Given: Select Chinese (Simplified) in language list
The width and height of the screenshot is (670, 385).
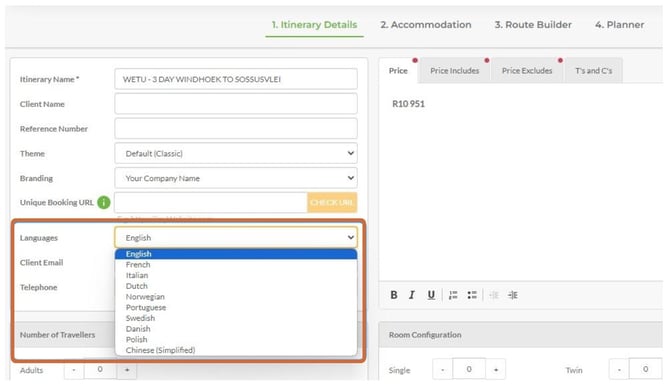Looking at the screenshot, I should [236, 350].
